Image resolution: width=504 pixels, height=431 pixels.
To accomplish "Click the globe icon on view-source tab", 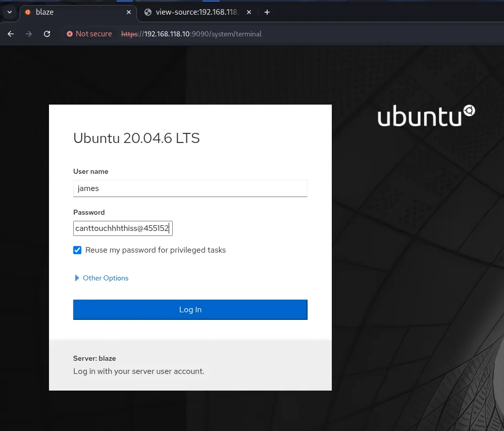I will click(148, 12).
